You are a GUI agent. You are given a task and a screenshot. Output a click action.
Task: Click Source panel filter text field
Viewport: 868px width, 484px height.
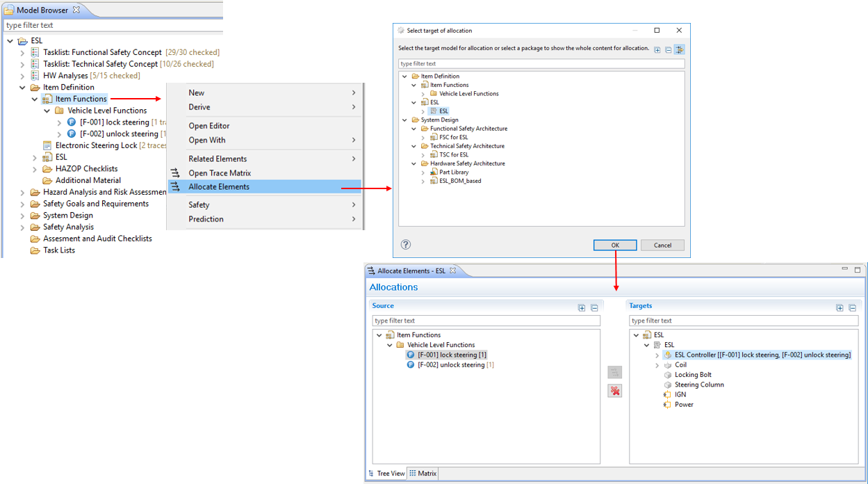[486, 321]
